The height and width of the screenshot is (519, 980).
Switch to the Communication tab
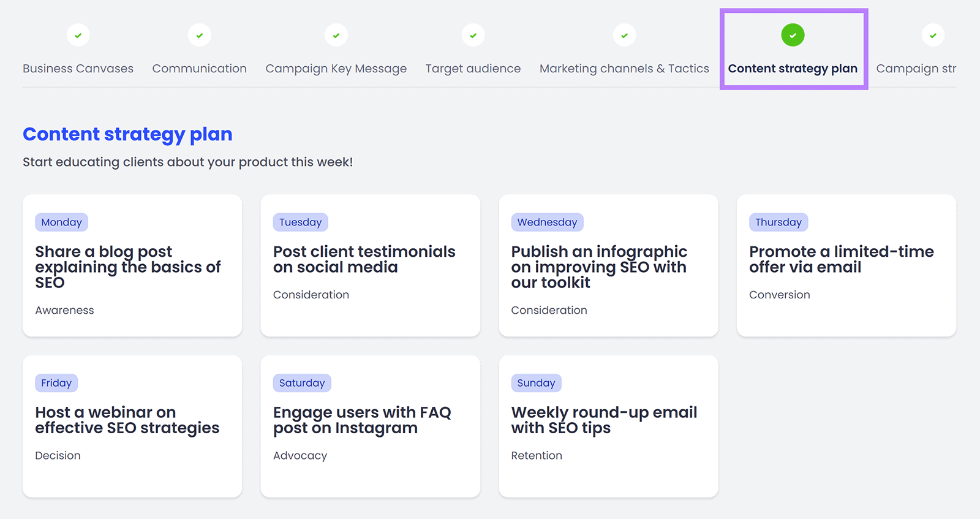(x=199, y=69)
